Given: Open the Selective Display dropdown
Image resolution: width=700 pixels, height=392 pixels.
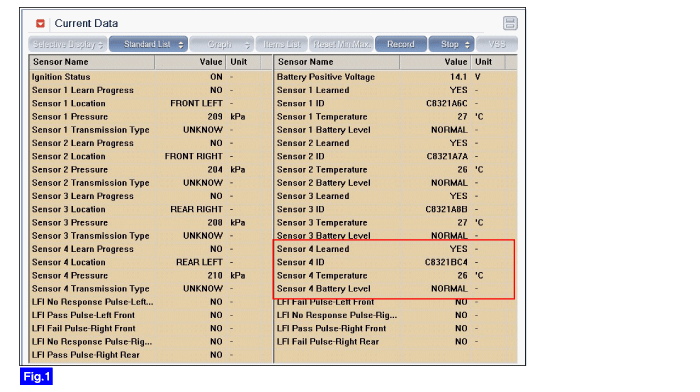Looking at the screenshot, I should (68, 44).
